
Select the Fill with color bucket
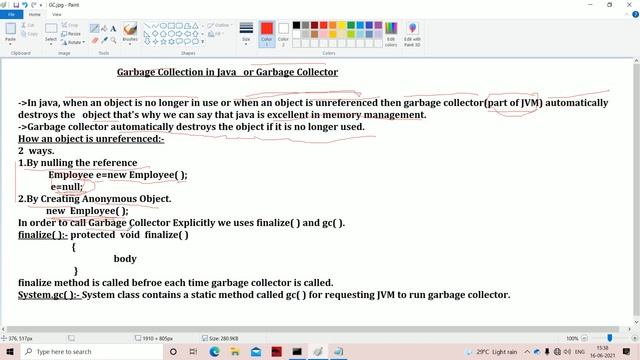[x=104, y=28]
